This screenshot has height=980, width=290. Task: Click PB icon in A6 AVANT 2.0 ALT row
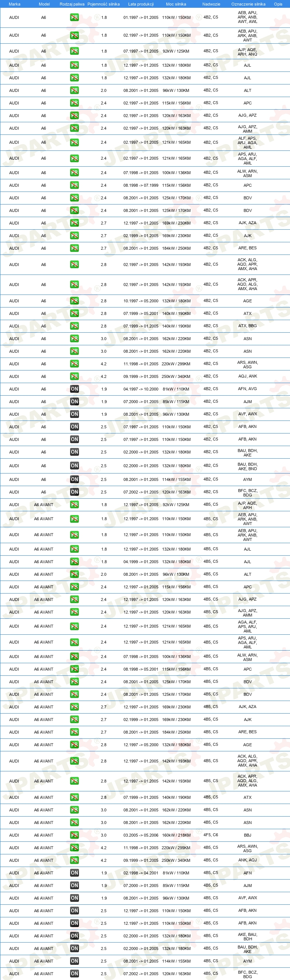(x=74, y=574)
